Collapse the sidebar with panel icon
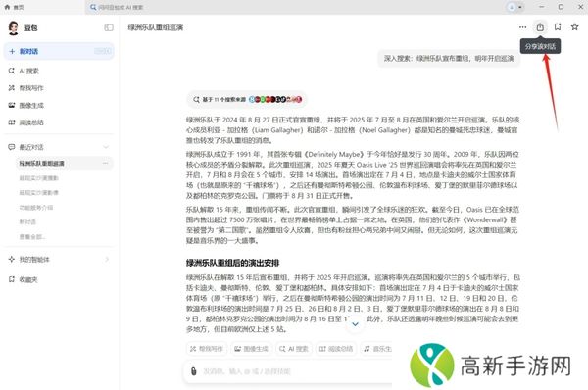Image resolution: width=588 pixels, height=390 pixels. (109, 27)
